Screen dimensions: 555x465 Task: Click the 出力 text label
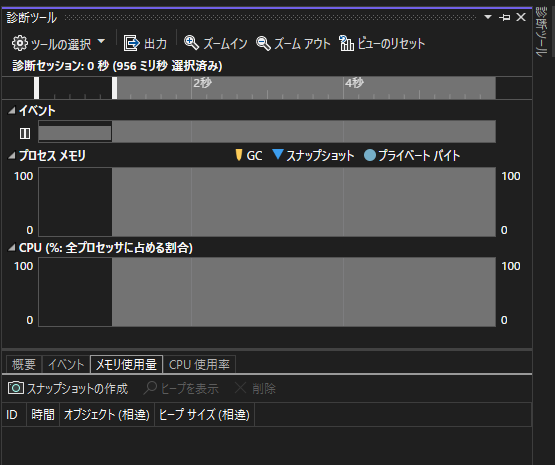coord(155,44)
